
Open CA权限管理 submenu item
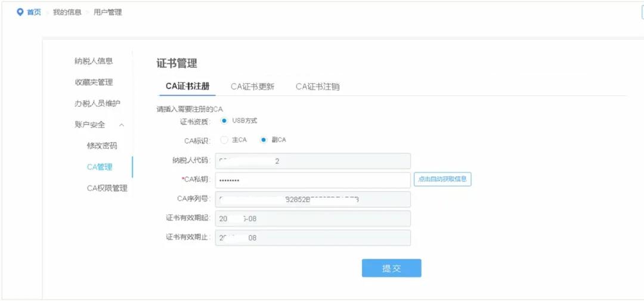tap(107, 188)
